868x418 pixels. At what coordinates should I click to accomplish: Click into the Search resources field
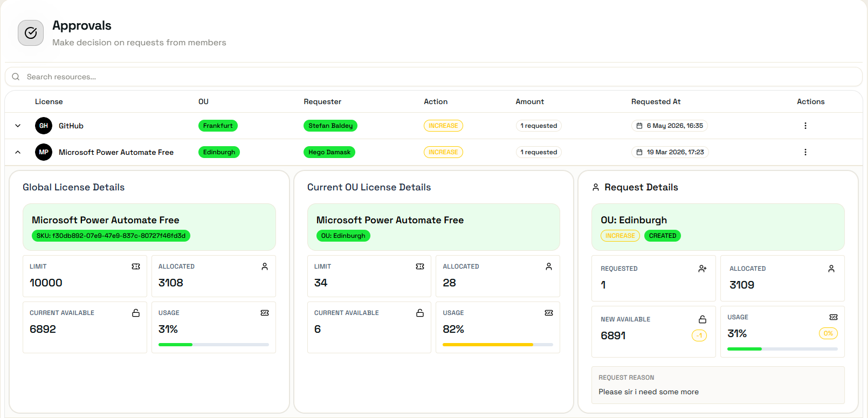[x=433, y=77]
